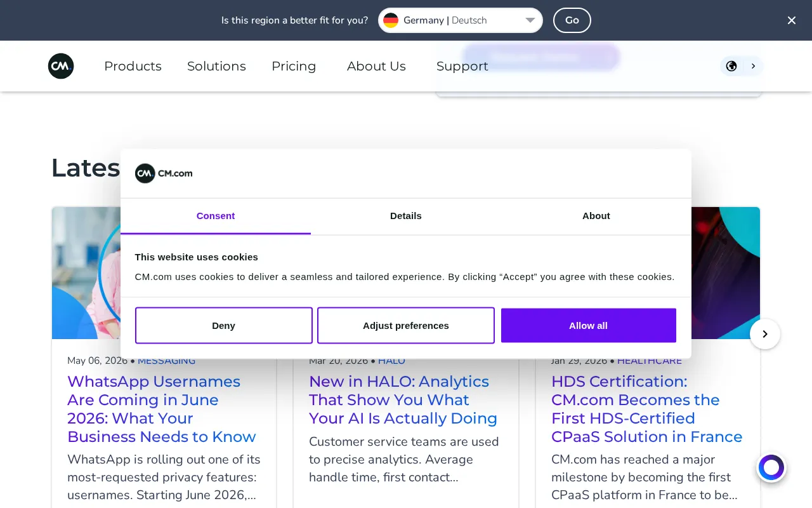Image resolution: width=812 pixels, height=508 pixels.
Task: Open the Solutions menu
Action: tap(216, 66)
